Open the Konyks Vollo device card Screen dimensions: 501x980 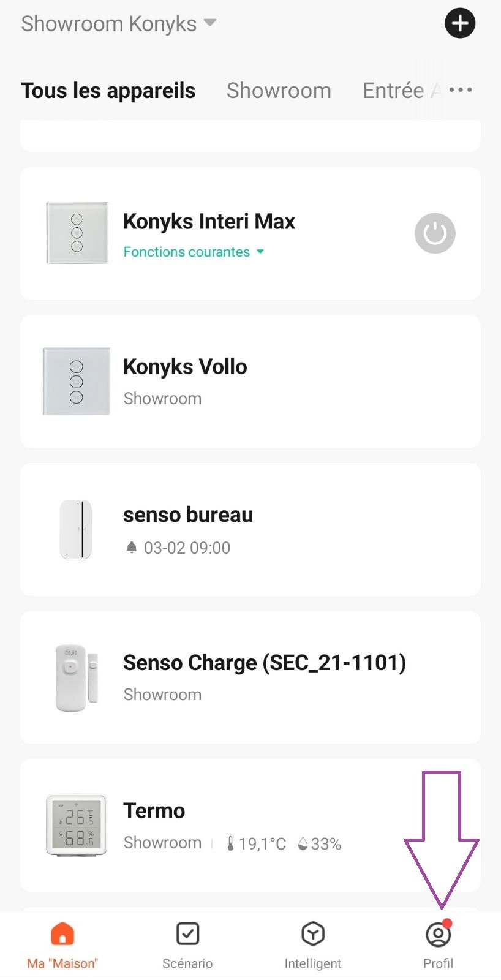click(250, 382)
